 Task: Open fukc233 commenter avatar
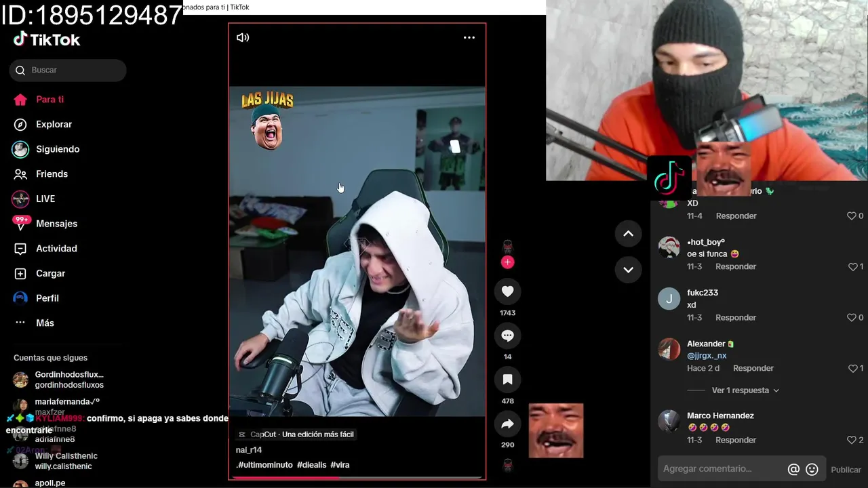click(x=669, y=298)
